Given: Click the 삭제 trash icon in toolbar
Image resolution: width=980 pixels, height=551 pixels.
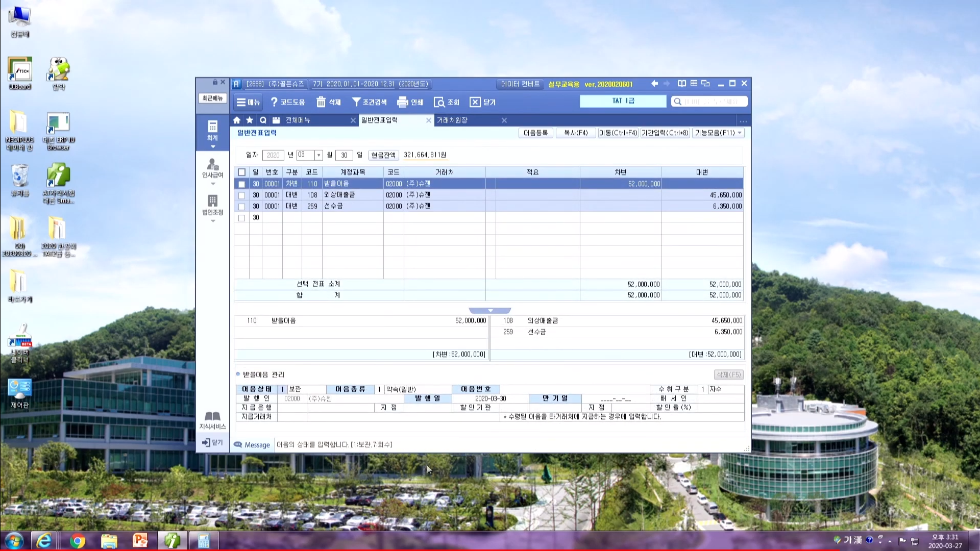Looking at the screenshot, I should [x=321, y=102].
